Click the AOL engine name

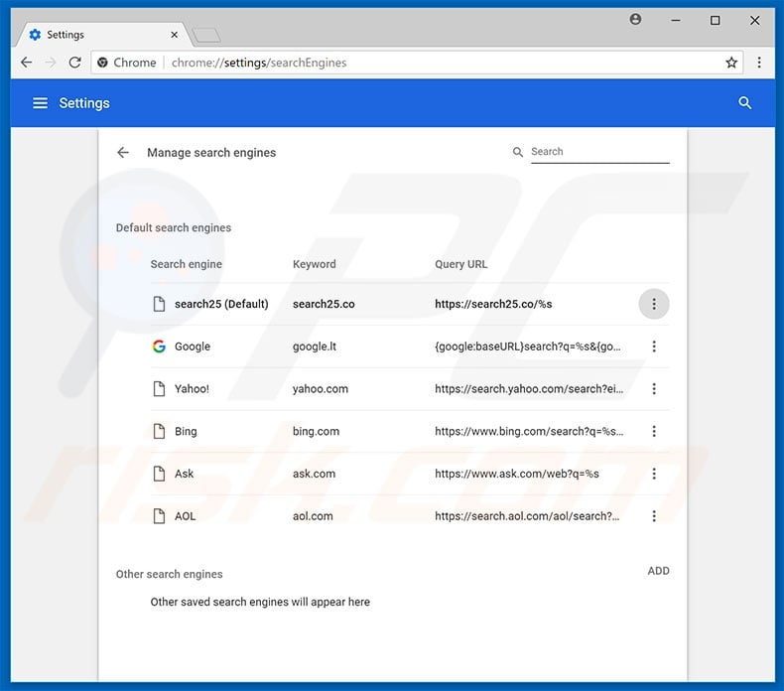(x=185, y=516)
